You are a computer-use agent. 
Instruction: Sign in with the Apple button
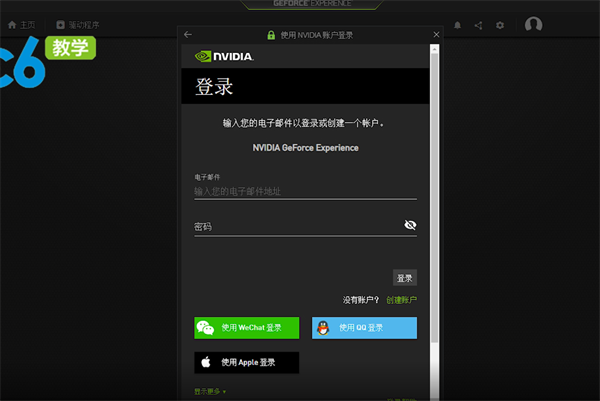click(247, 362)
